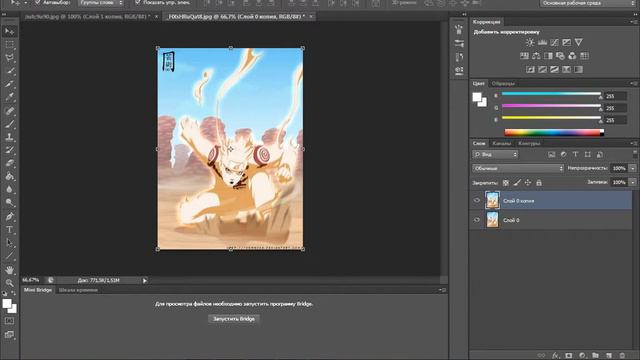Click the color spectrum ramp

point(554,132)
